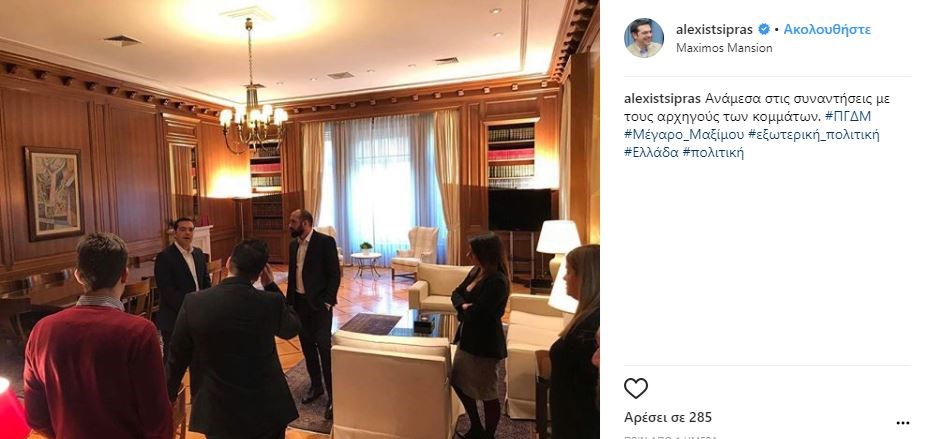Image resolution: width=935 pixels, height=439 pixels.
Task: Click the black television in the photo
Action: coord(519,210)
